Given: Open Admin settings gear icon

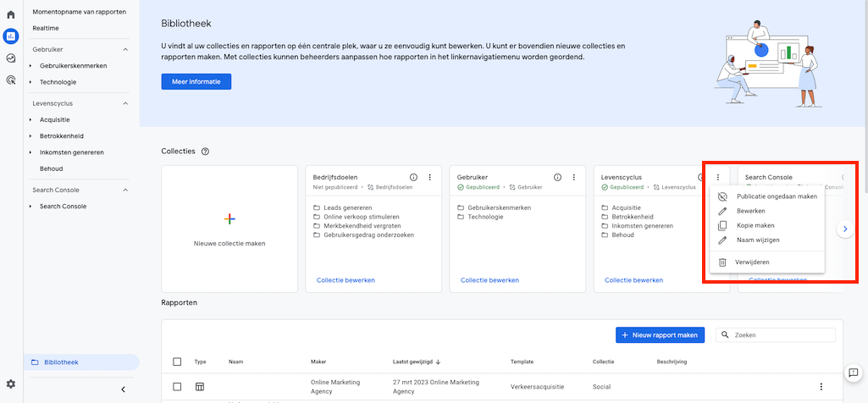Looking at the screenshot, I should 10,384.
